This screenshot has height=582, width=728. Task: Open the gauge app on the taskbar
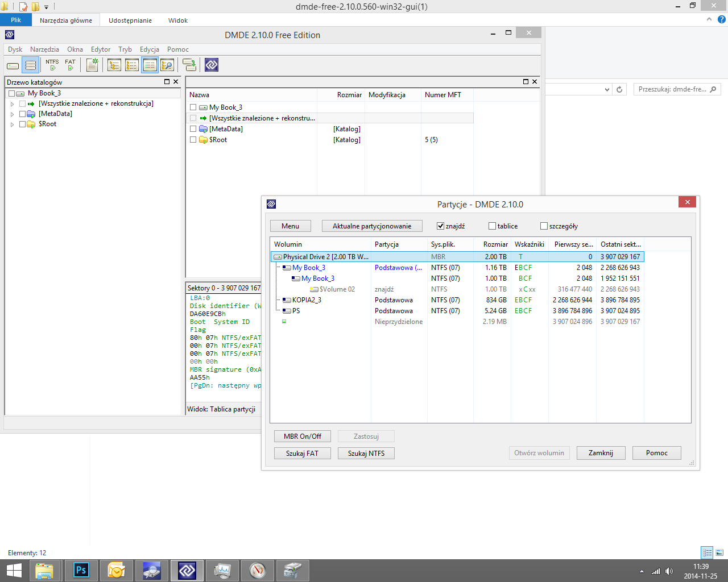pyautogui.click(x=258, y=570)
